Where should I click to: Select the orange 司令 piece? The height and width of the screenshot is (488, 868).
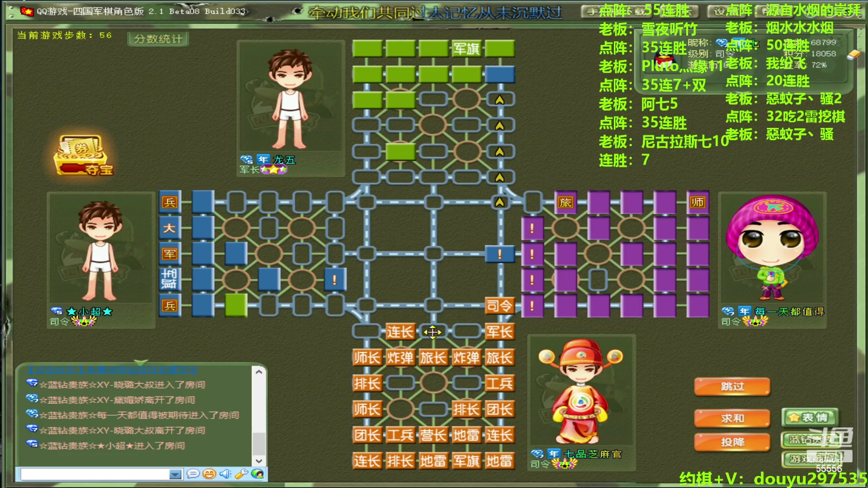[x=500, y=306]
